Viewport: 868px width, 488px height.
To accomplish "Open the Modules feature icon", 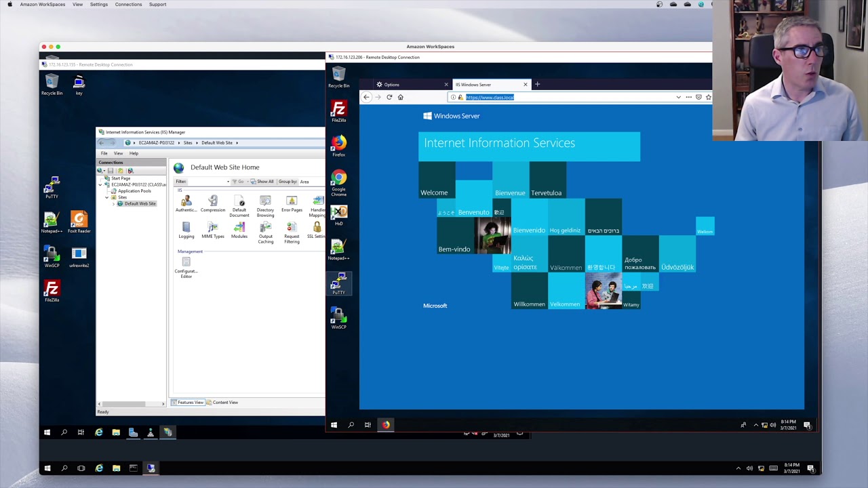I will 239,230.
